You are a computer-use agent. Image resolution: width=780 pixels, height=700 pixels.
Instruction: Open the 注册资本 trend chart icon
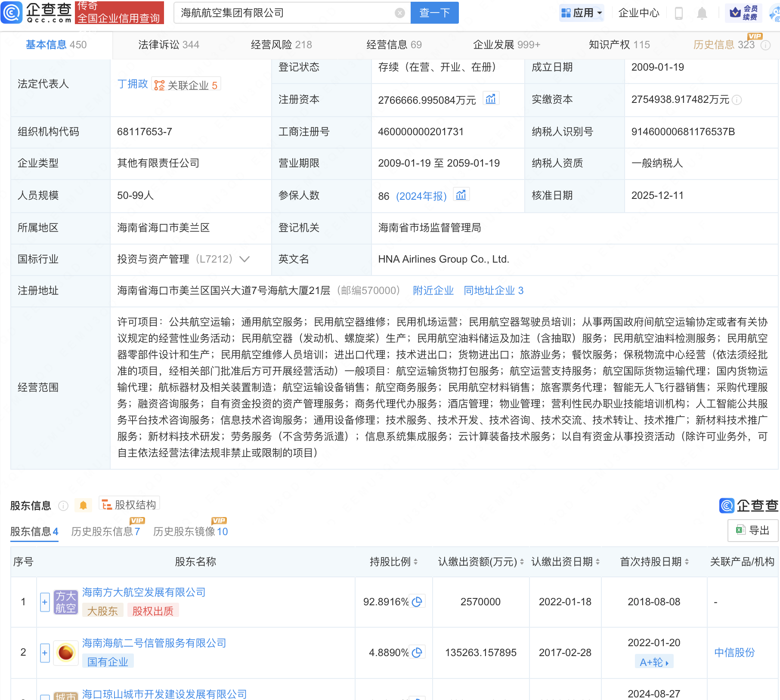491,99
